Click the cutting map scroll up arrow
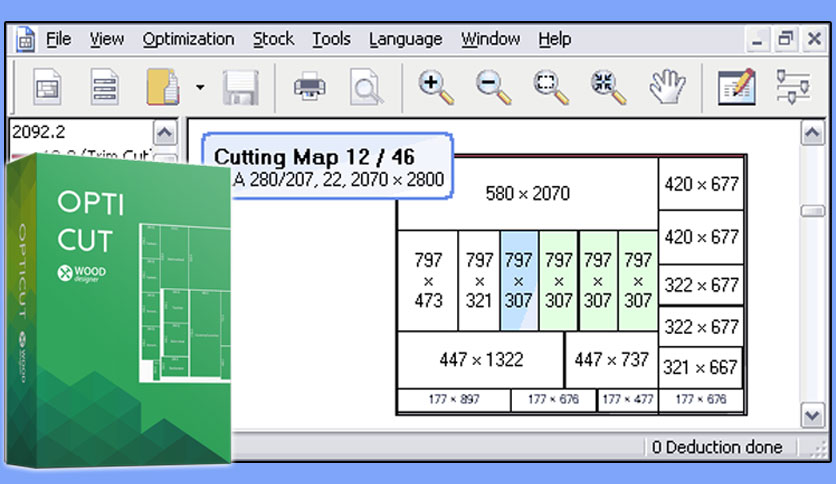 pyautogui.click(x=812, y=133)
